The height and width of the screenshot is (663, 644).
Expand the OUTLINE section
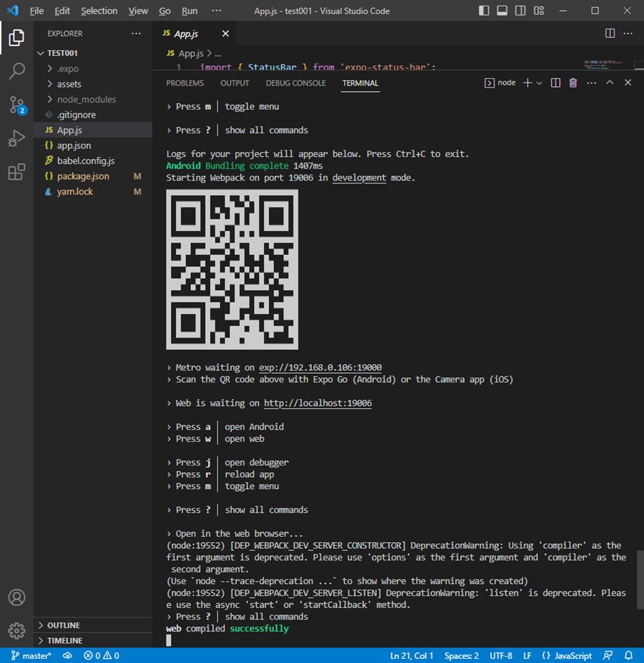click(92, 625)
